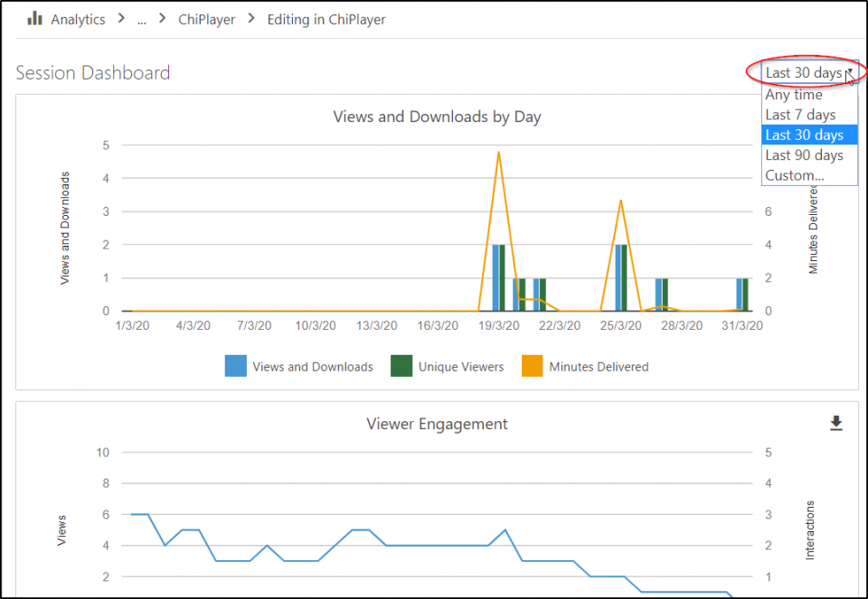
Task: Click the Minutes Delivered legend label
Action: tap(599, 367)
